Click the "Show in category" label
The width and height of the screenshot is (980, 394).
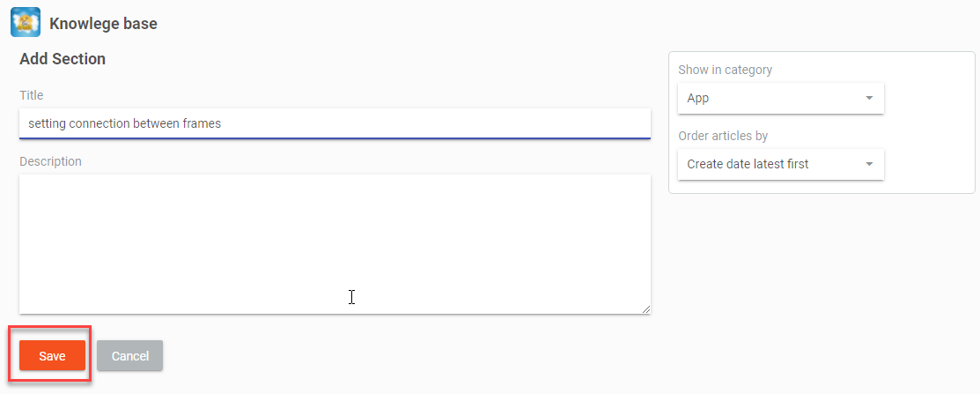pyautogui.click(x=725, y=70)
